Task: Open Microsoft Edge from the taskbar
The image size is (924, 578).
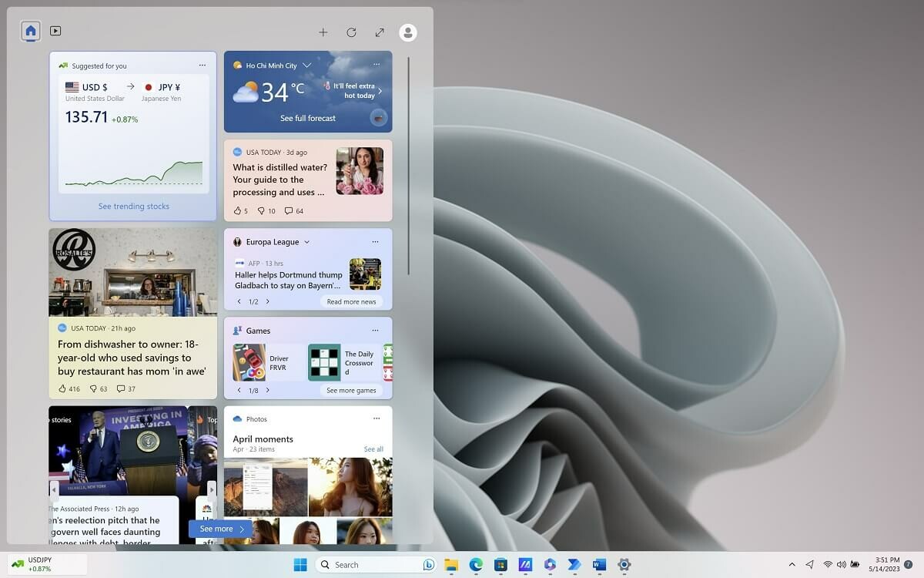Action: tap(477, 565)
